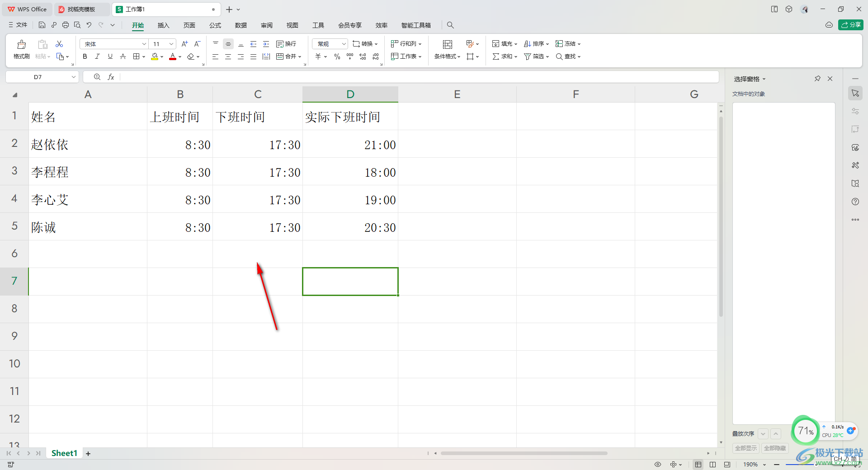The width and height of the screenshot is (868, 470).
Task: Switch to page break preview in status bar
Action: click(713, 465)
